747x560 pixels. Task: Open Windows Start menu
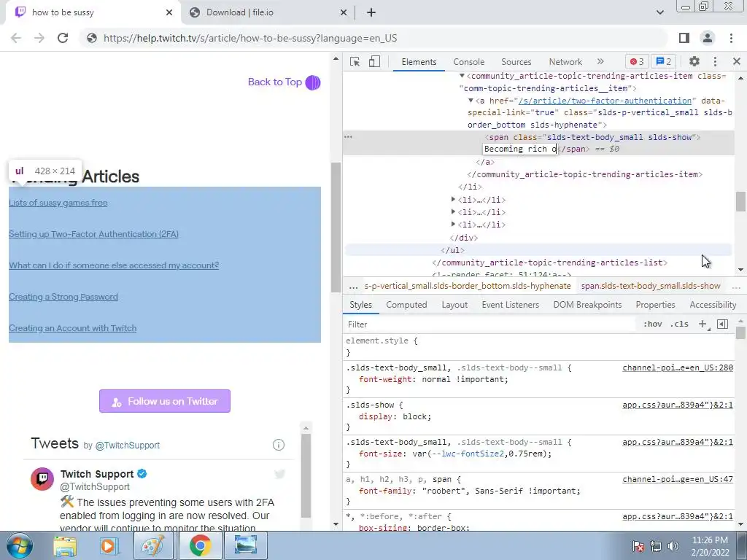click(20, 545)
